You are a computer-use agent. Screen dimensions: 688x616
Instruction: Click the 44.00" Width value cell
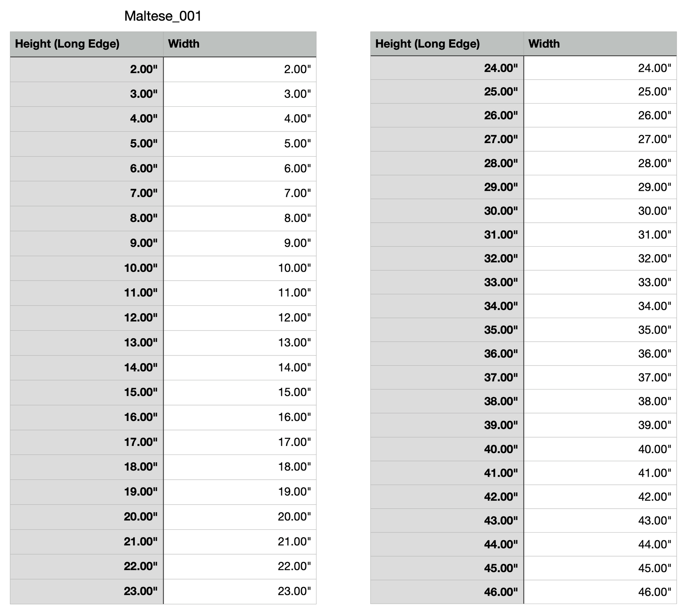click(x=654, y=544)
